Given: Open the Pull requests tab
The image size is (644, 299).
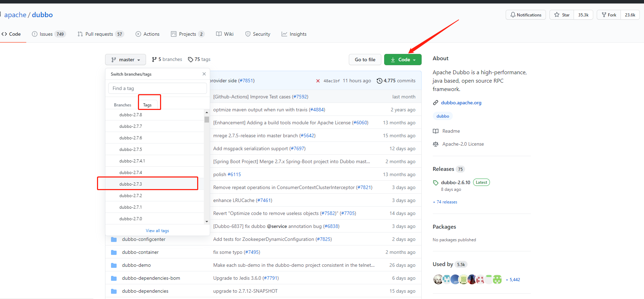Looking at the screenshot, I should click(x=101, y=34).
